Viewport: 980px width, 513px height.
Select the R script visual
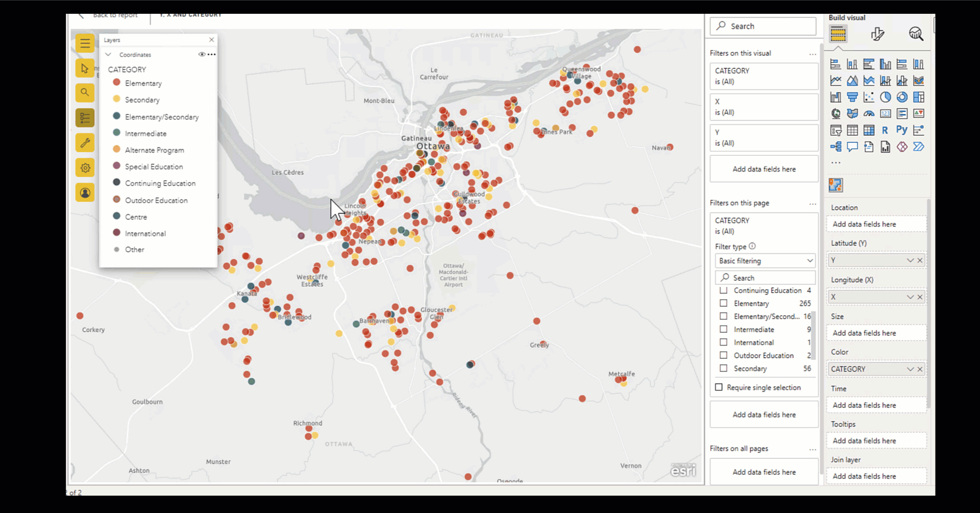pyautogui.click(x=886, y=130)
